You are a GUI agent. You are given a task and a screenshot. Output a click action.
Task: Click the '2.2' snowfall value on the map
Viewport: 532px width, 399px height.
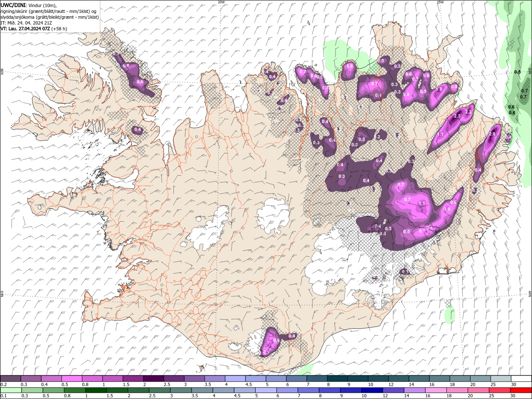[468, 112]
